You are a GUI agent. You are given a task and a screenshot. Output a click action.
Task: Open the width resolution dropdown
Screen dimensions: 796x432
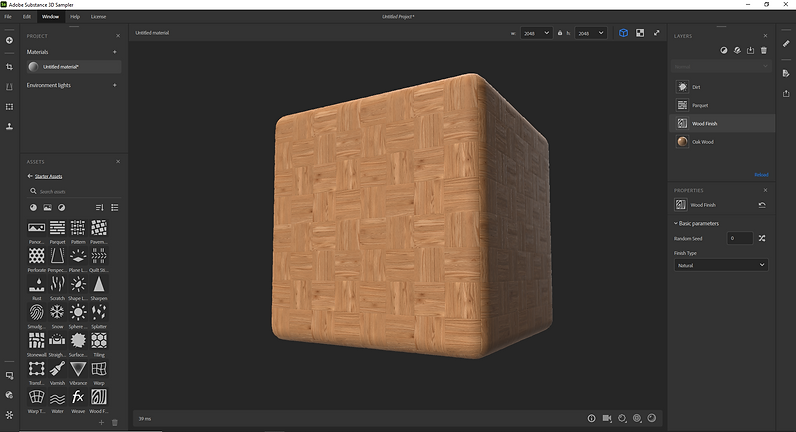537,33
